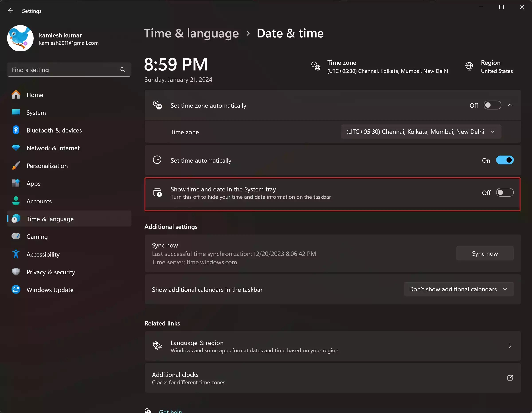Select the Apps section
This screenshot has width=532, height=413.
pos(33,183)
